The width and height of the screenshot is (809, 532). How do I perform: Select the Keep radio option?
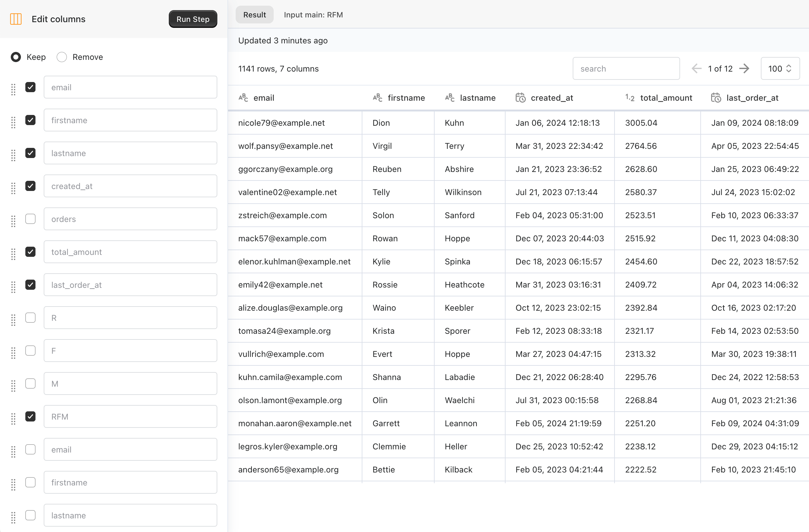coord(16,57)
